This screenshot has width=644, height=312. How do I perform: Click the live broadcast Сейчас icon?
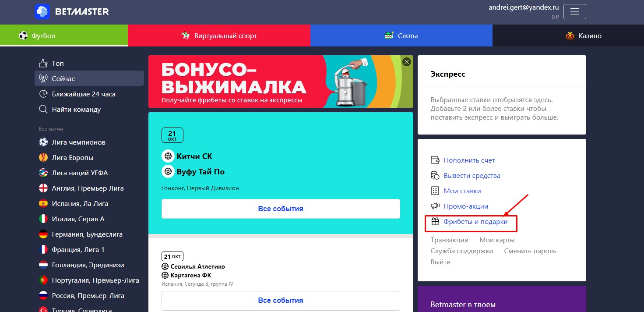point(43,79)
